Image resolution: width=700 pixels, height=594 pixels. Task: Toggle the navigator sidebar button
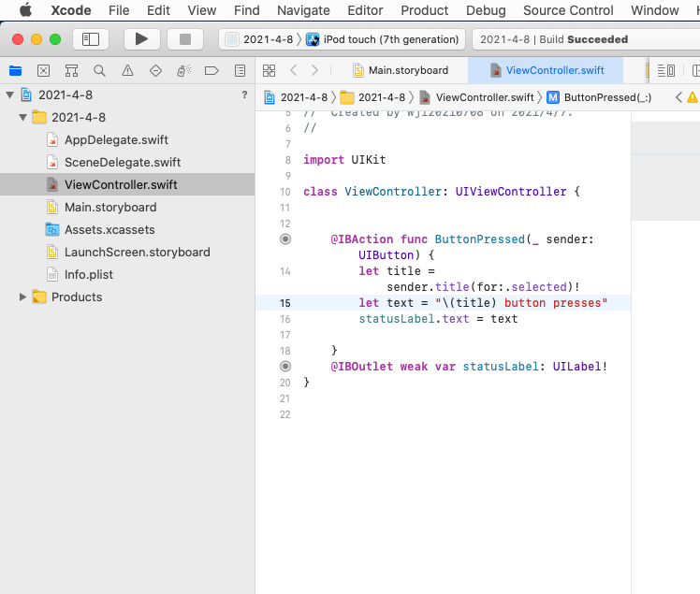91,39
